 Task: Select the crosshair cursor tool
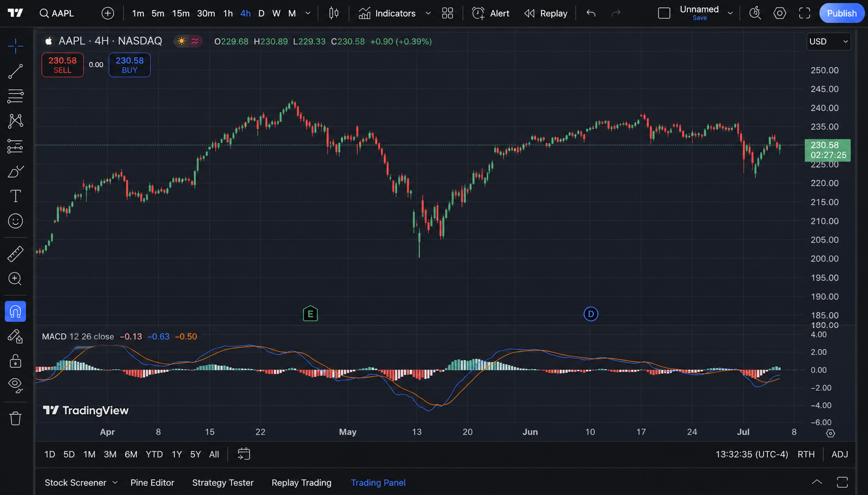[16, 46]
